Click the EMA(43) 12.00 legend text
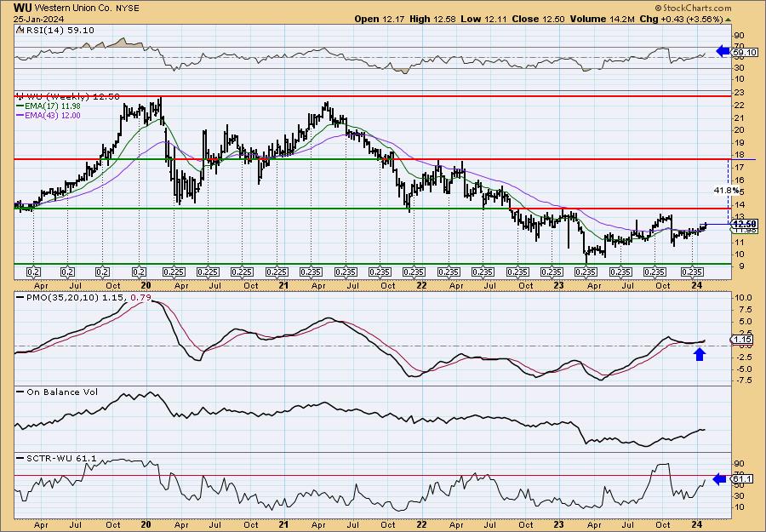766x532 pixels. [52, 116]
